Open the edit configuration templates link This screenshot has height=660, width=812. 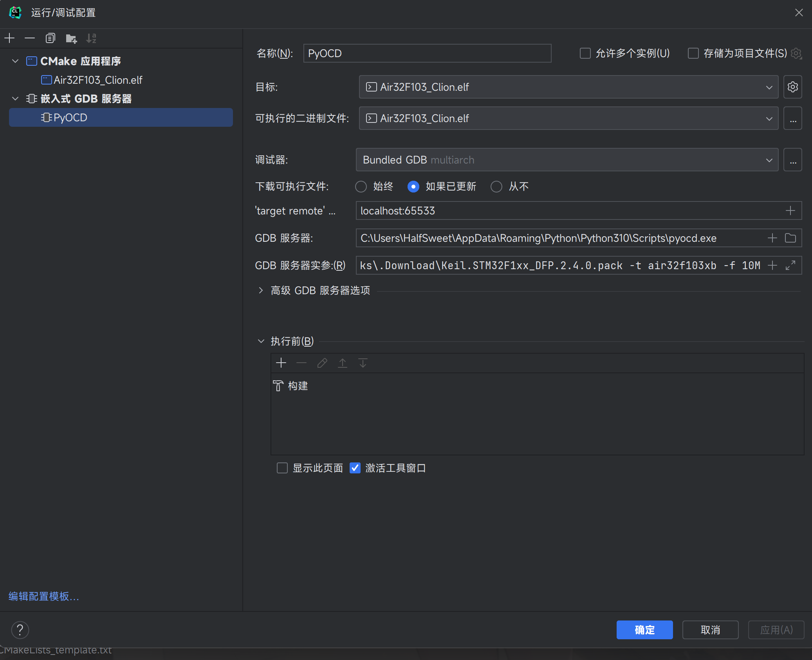coord(44,596)
